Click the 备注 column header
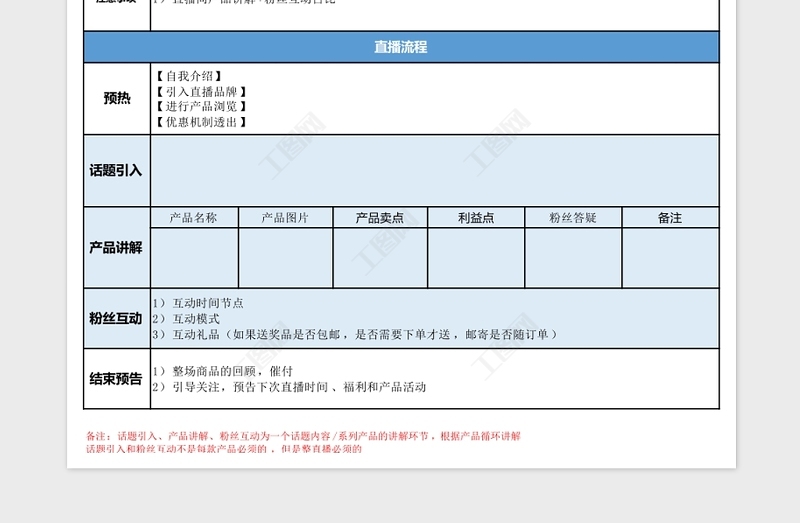Viewport: 800px width, 523px height. point(670,218)
